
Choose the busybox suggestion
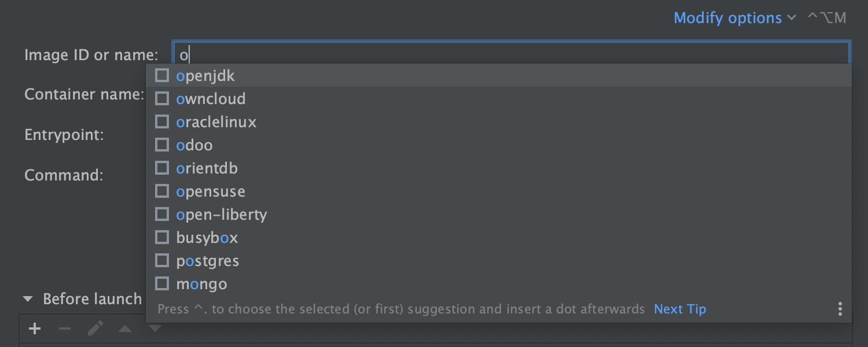(x=498, y=238)
